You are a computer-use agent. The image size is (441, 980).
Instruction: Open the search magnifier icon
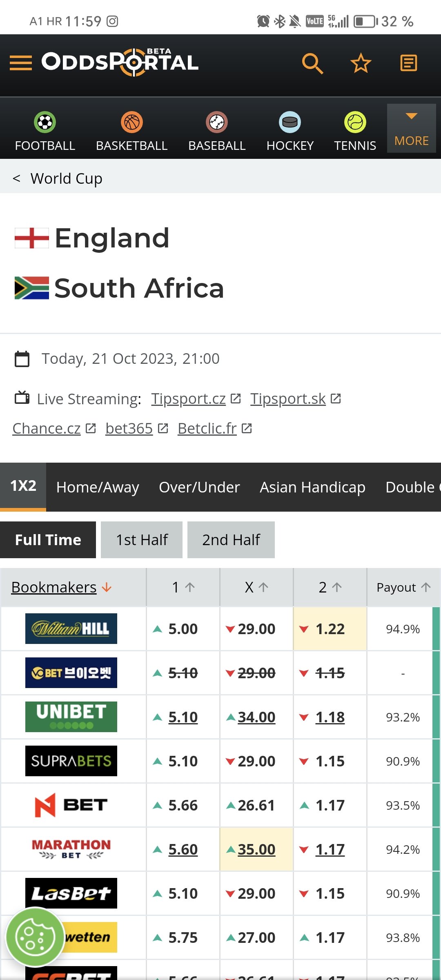pyautogui.click(x=312, y=63)
